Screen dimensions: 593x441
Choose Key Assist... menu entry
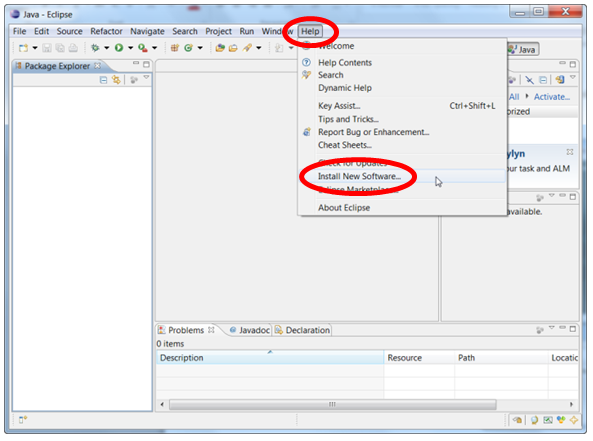402,106
